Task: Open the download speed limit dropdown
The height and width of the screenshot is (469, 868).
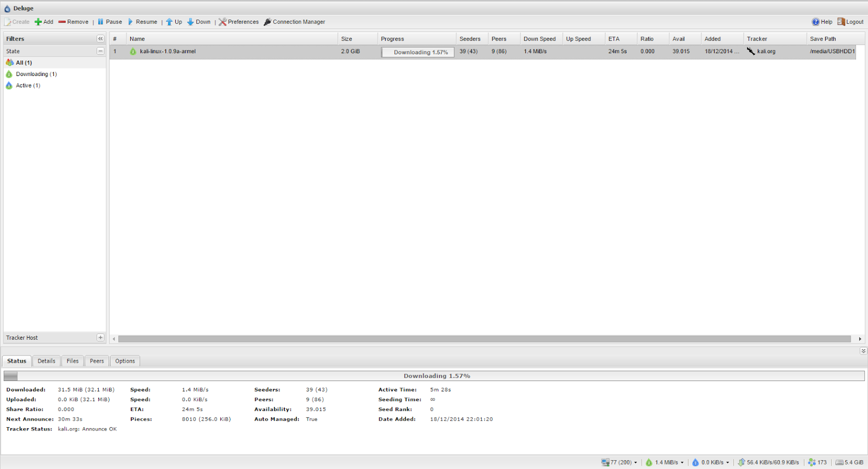Action: point(665,462)
